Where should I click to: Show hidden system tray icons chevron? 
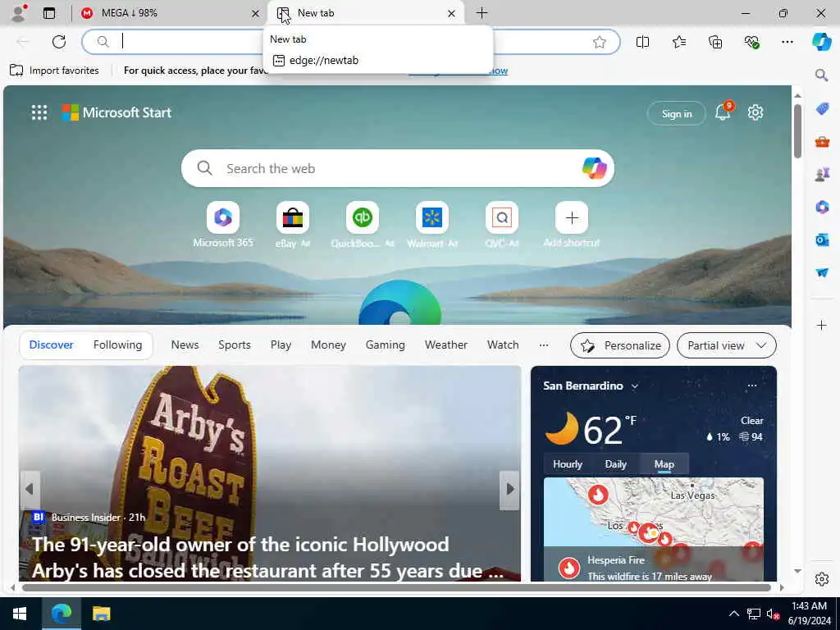point(734,614)
